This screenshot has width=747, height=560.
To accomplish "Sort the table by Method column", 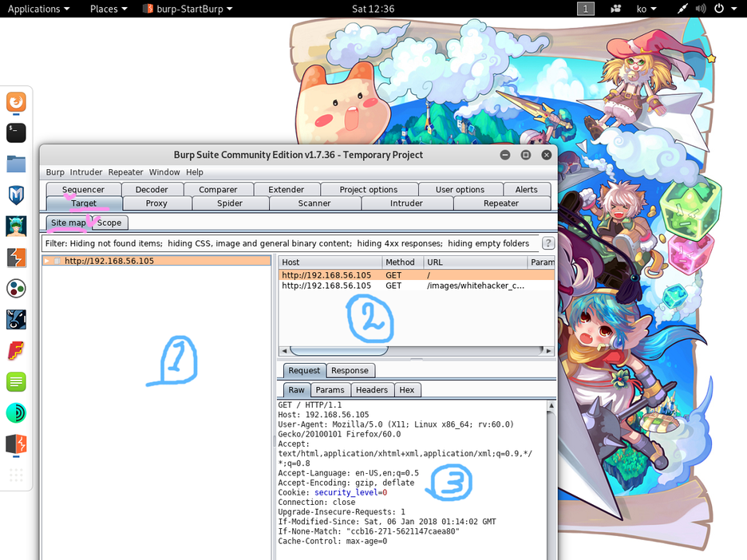I will (x=402, y=262).
